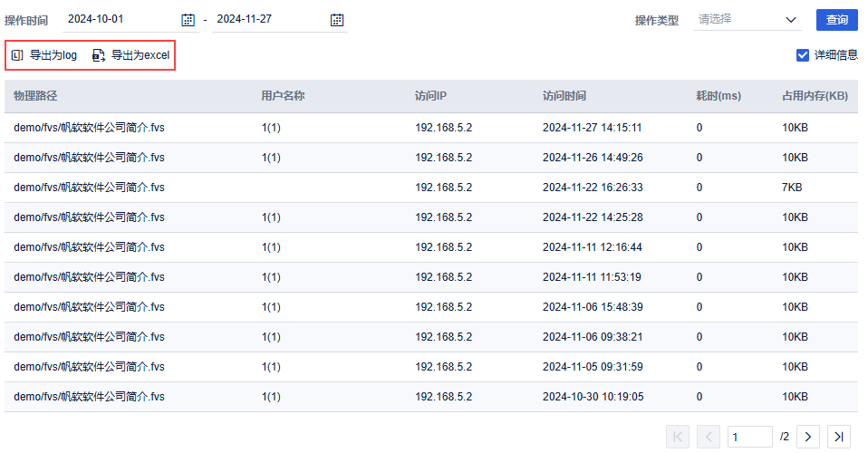Image resolution: width=868 pixels, height=453 pixels.
Task: Click the 请选择 dropdown arrow
Action: click(x=791, y=19)
